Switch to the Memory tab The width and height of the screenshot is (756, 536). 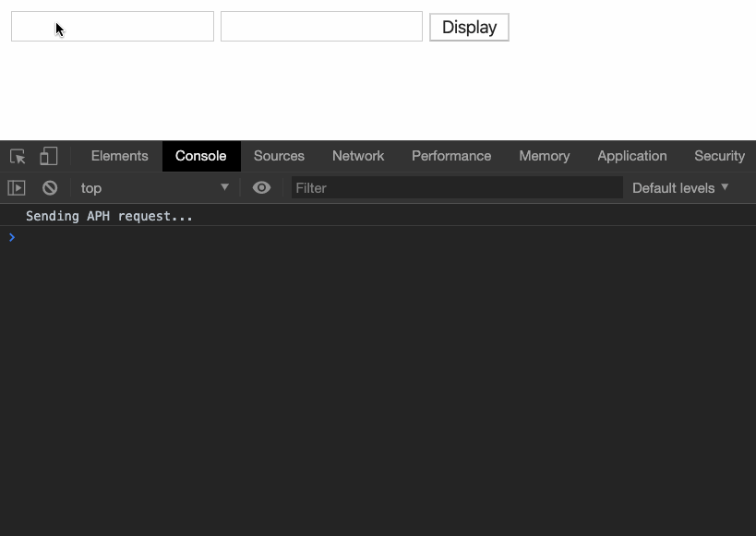(x=544, y=156)
